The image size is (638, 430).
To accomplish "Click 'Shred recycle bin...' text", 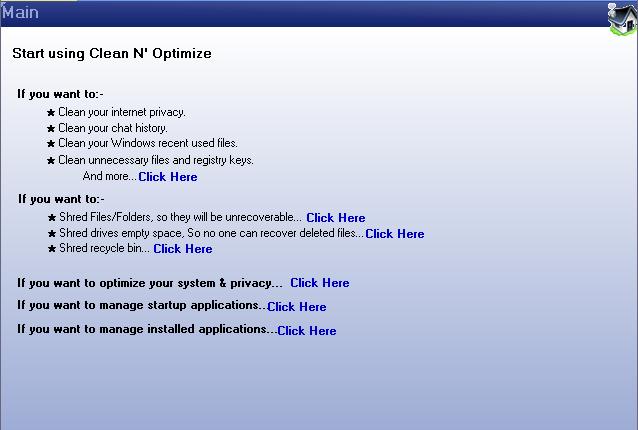I will (104, 248).
